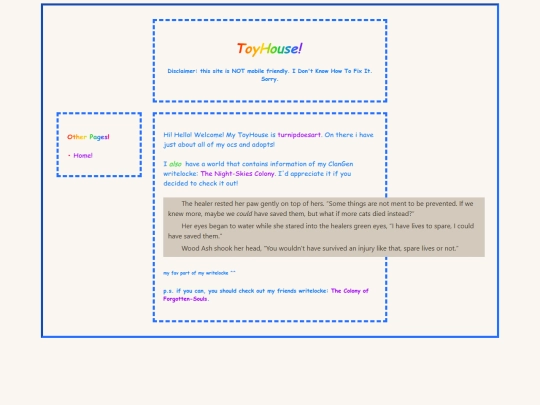
Task: Click the mobile-friendly disclaimer text
Action: [270, 75]
